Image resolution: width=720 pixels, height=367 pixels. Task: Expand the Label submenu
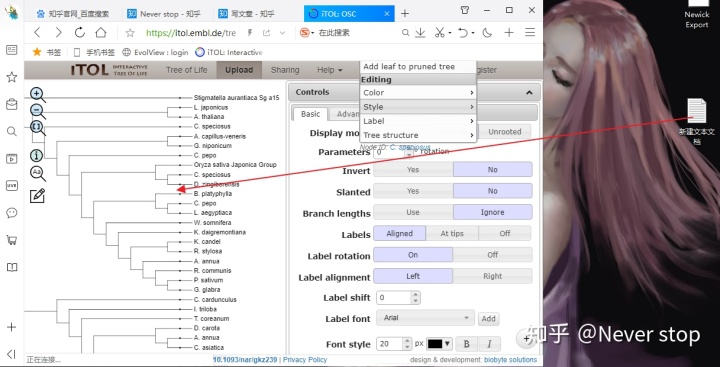[418, 121]
